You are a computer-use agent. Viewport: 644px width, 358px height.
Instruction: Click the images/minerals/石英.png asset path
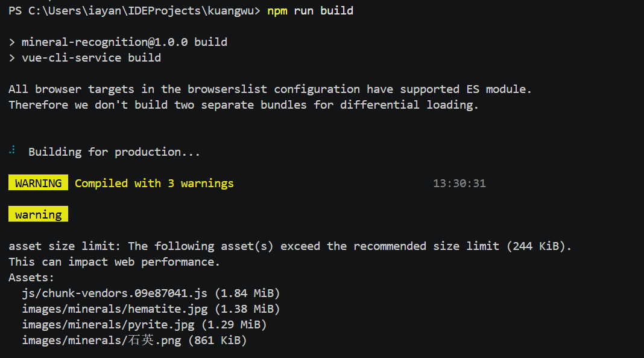pyautogui.click(x=101, y=340)
